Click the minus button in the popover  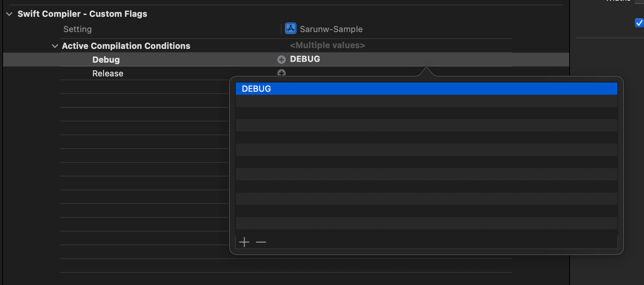261,242
